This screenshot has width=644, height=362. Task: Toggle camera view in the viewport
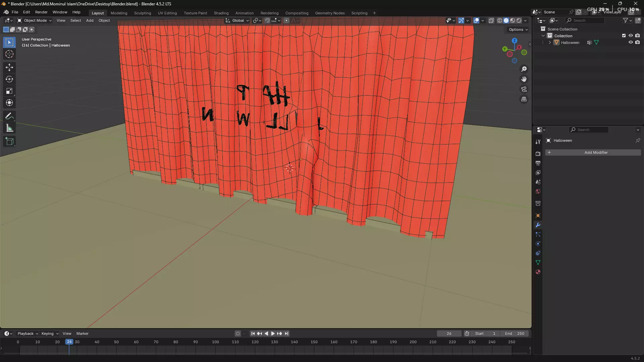524,89
